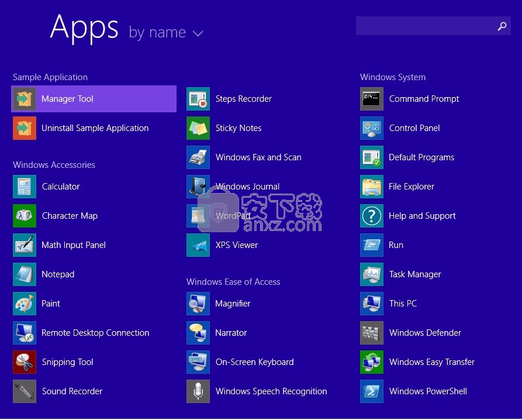Launch Calculator via its icon

tap(25, 187)
